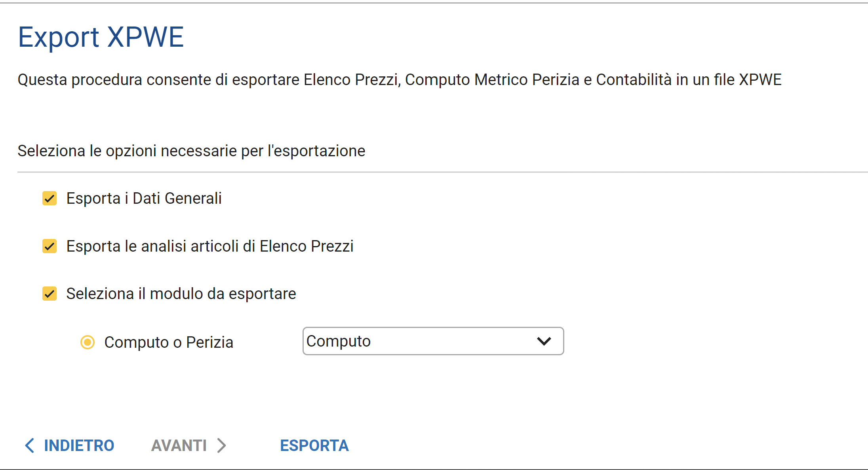Click the Seleziona le opzioni necessarie section title

coord(191,151)
